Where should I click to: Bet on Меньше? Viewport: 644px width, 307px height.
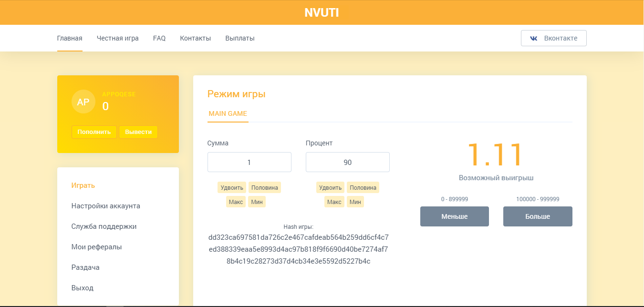[455, 216]
